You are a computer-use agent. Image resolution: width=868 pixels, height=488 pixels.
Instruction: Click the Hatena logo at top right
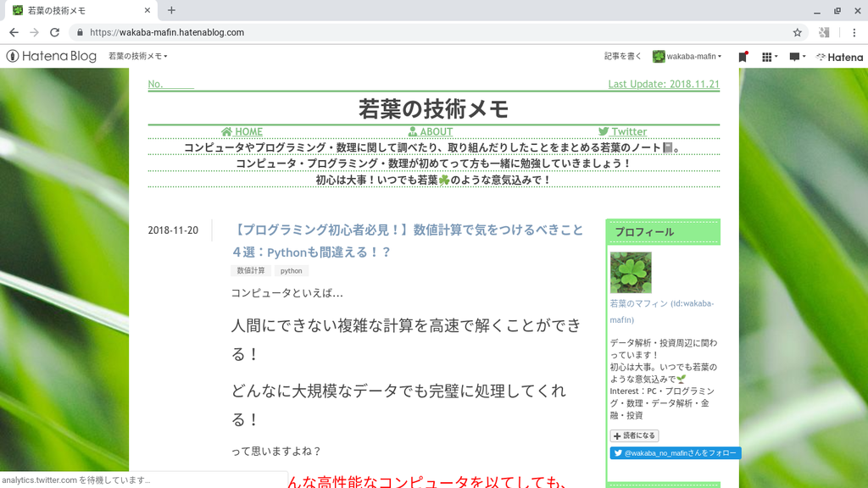tap(838, 57)
